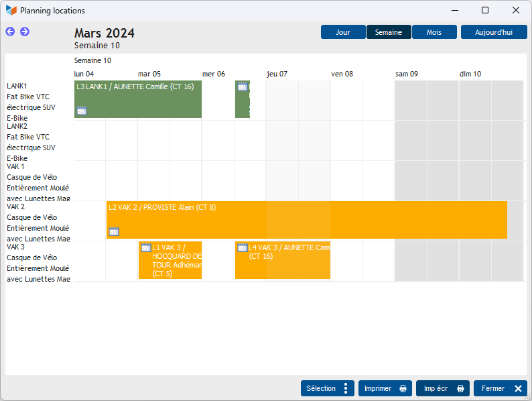
Task: Click calendar icon in L3 LANK1 booking
Action: tap(82, 111)
